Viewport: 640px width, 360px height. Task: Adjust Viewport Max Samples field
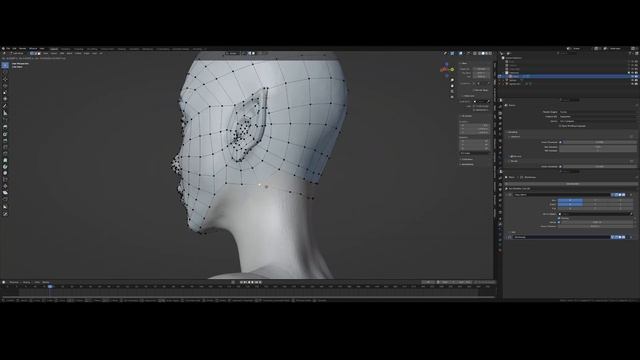tap(598, 147)
